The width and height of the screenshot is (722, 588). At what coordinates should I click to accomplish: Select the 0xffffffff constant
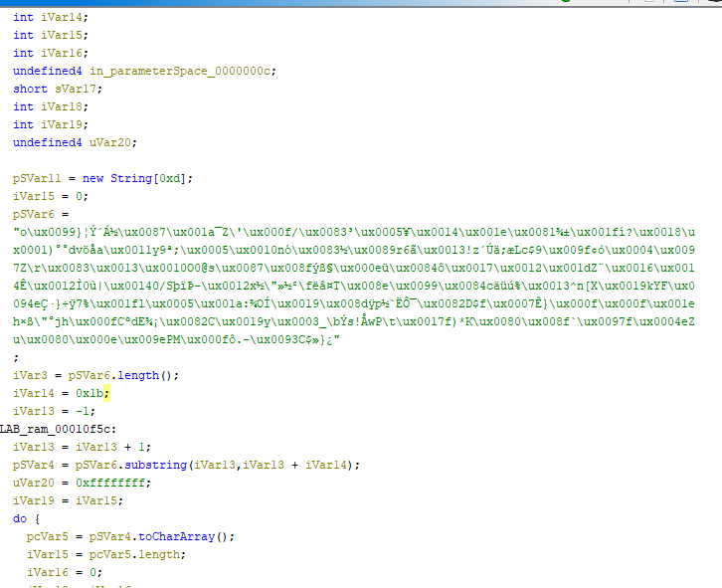(113, 483)
